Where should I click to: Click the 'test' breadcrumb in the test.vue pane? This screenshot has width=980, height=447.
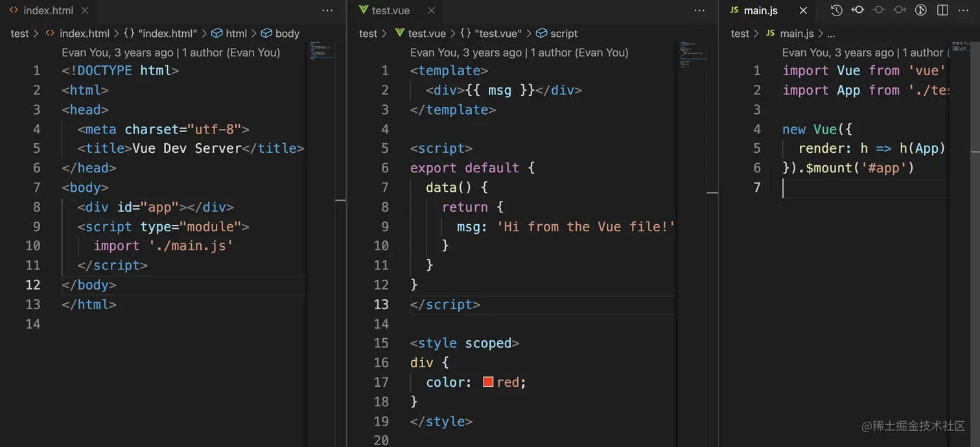click(368, 34)
